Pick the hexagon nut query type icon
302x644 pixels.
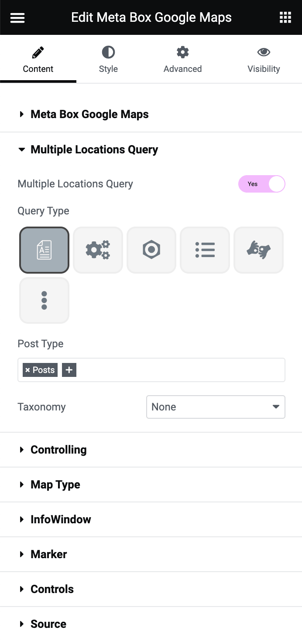click(151, 250)
